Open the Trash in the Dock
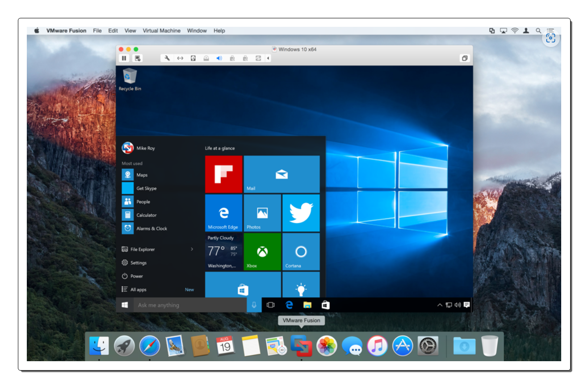588x388 pixels. point(490,346)
